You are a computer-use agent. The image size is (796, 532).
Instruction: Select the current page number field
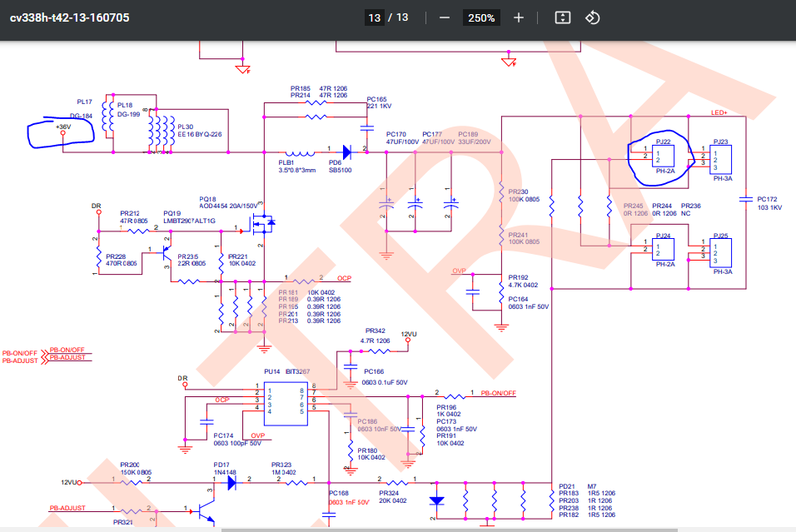tap(374, 17)
